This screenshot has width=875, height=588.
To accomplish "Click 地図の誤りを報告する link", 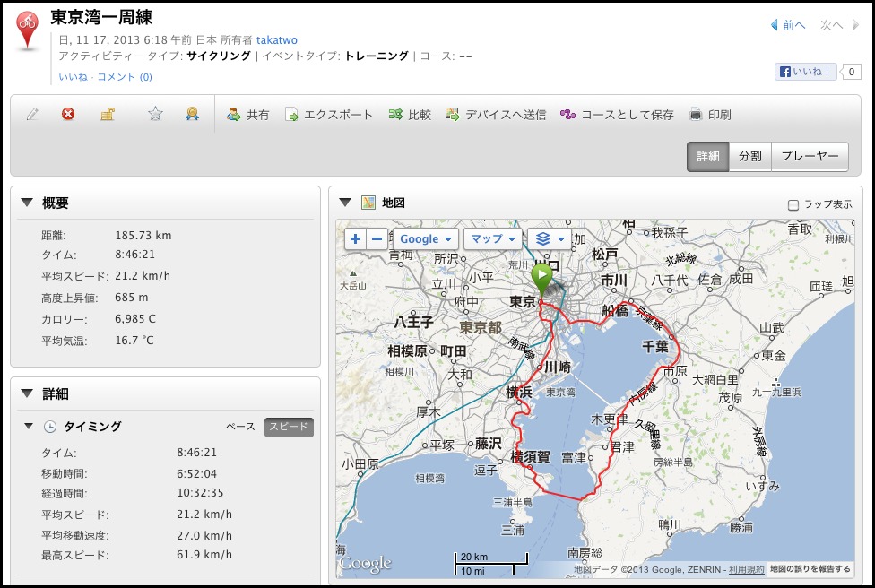I will click(810, 569).
